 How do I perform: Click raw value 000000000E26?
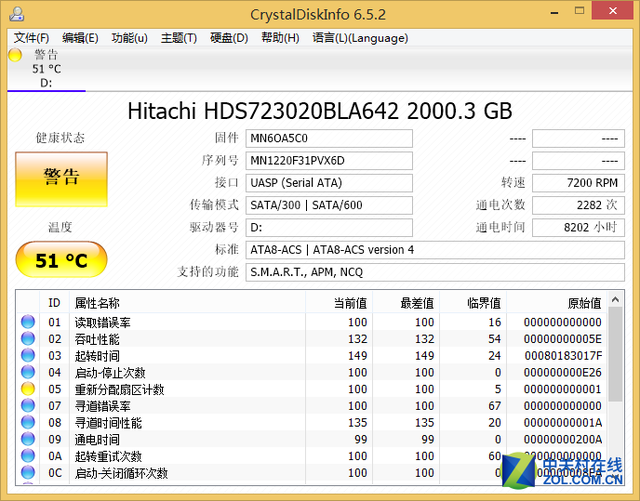pyautogui.click(x=563, y=372)
